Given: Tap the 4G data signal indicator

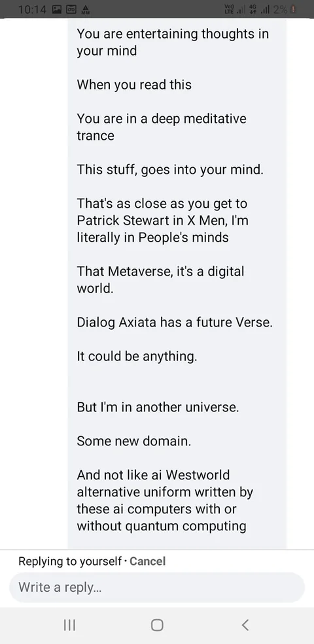Looking at the screenshot, I should coord(258,9).
